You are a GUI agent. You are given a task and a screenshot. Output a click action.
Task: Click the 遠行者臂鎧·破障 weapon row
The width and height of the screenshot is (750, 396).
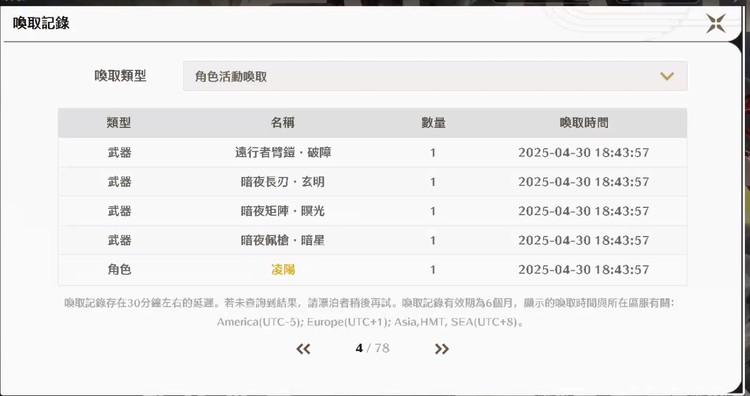coord(373,153)
